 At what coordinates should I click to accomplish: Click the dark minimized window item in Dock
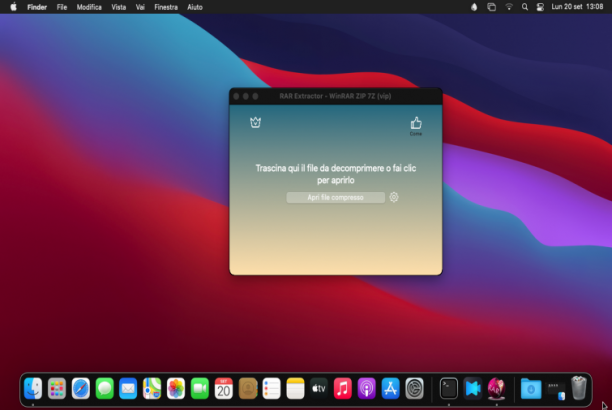[556, 391]
